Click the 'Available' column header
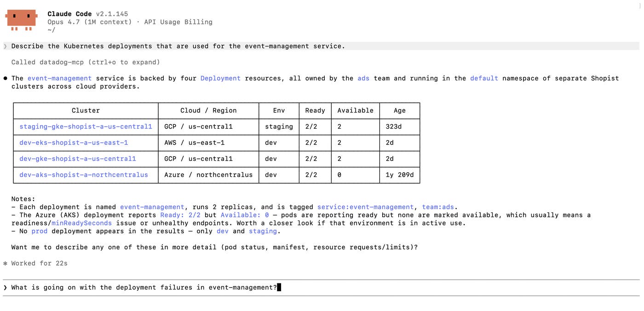Image resolution: width=644 pixels, height=311 pixels. pos(356,110)
